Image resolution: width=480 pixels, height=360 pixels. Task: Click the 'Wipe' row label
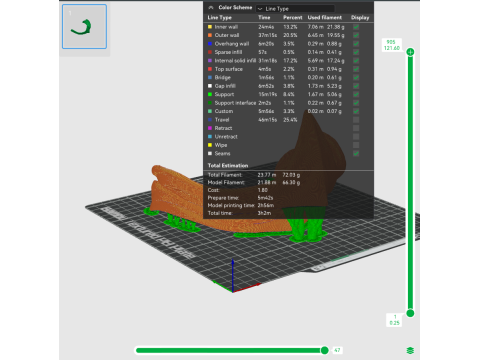click(221, 145)
